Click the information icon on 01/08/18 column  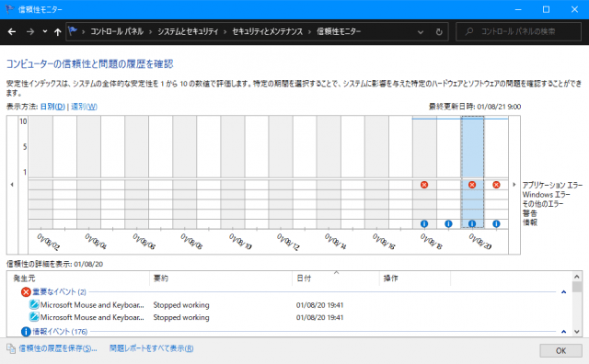click(424, 223)
